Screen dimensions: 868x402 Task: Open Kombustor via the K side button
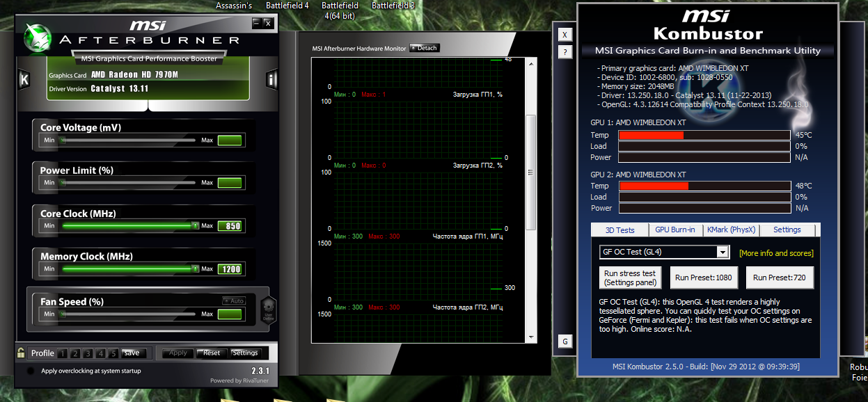(24, 79)
